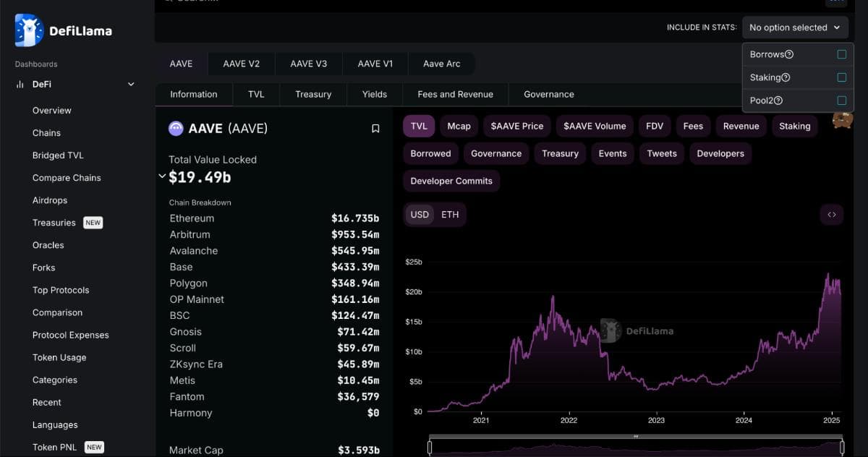Click the AAVE protocol logo

click(175, 128)
